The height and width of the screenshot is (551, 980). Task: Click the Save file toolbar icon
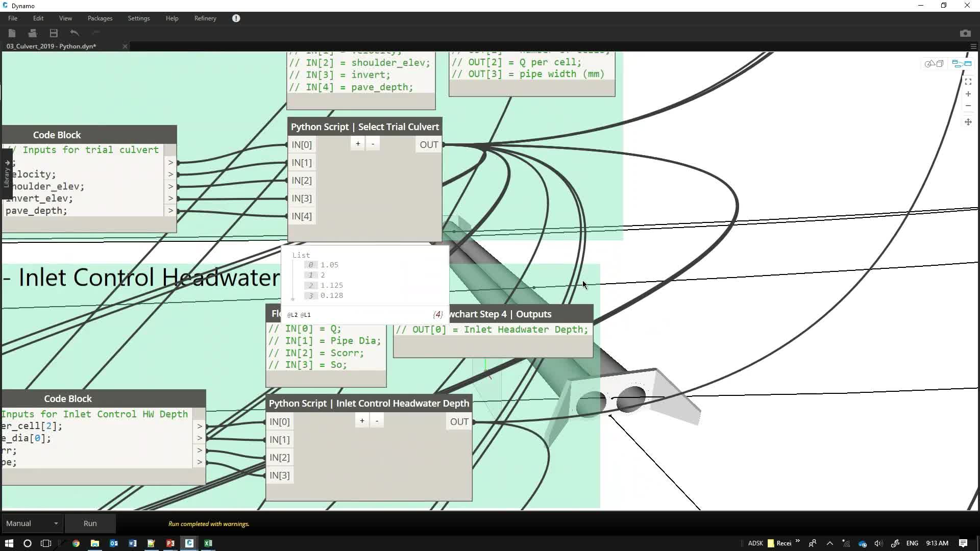(x=54, y=33)
